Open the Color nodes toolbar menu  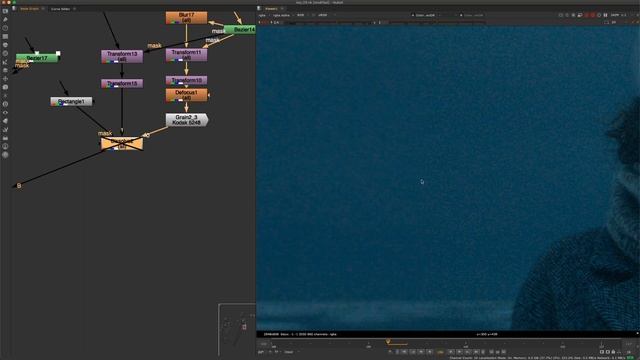[x=5, y=45]
